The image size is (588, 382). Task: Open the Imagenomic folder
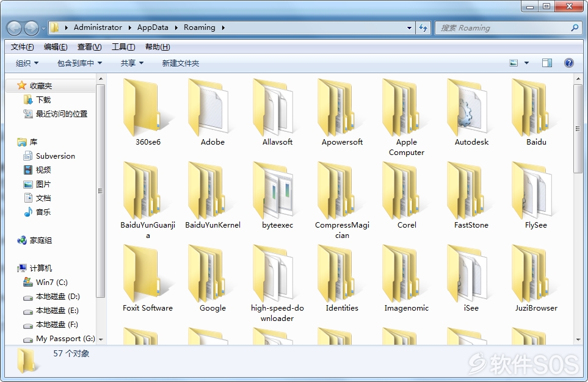pyautogui.click(x=407, y=278)
